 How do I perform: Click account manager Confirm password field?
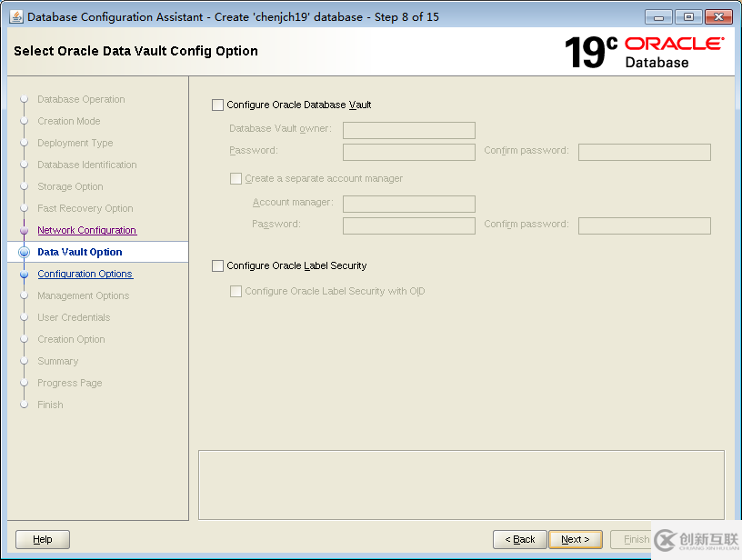click(x=645, y=226)
